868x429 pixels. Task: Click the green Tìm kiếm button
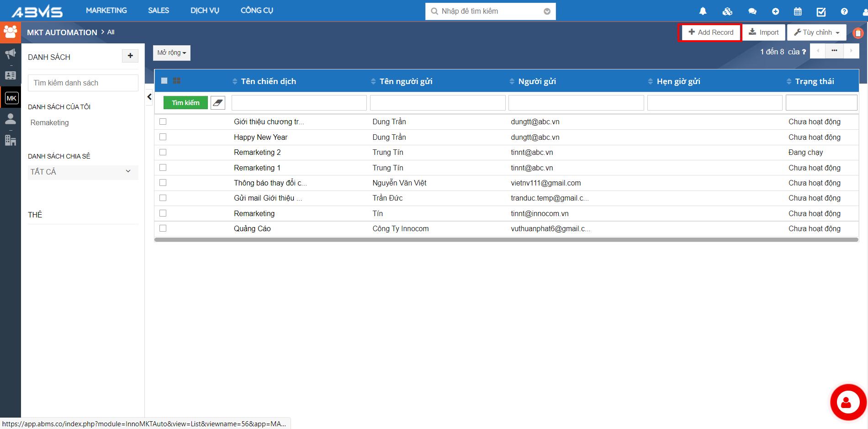click(x=185, y=103)
